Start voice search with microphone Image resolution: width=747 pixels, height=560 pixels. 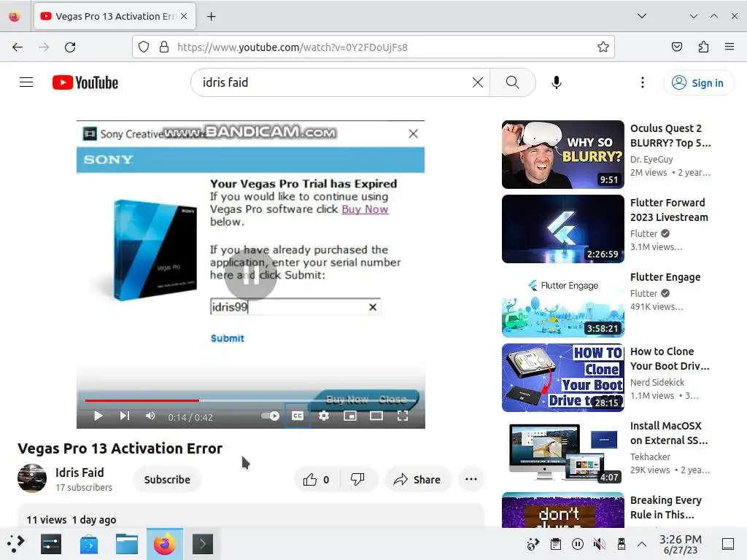[x=556, y=82]
